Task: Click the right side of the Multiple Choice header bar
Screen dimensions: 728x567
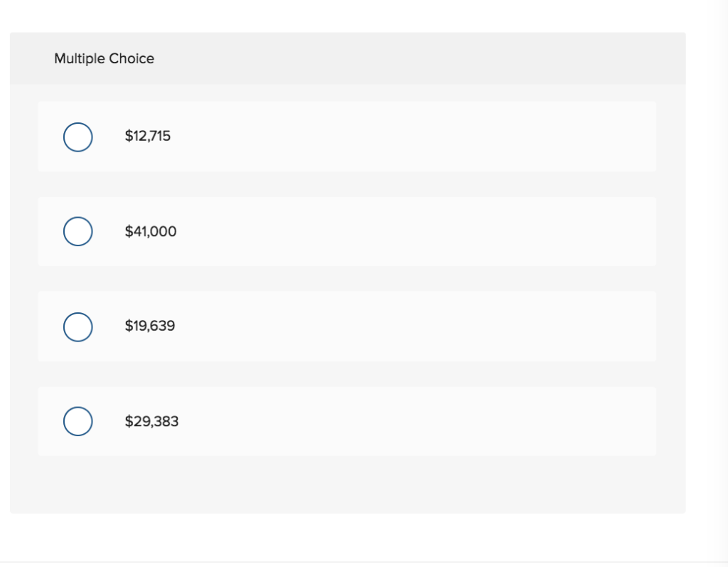Action: tap(604, 58)
